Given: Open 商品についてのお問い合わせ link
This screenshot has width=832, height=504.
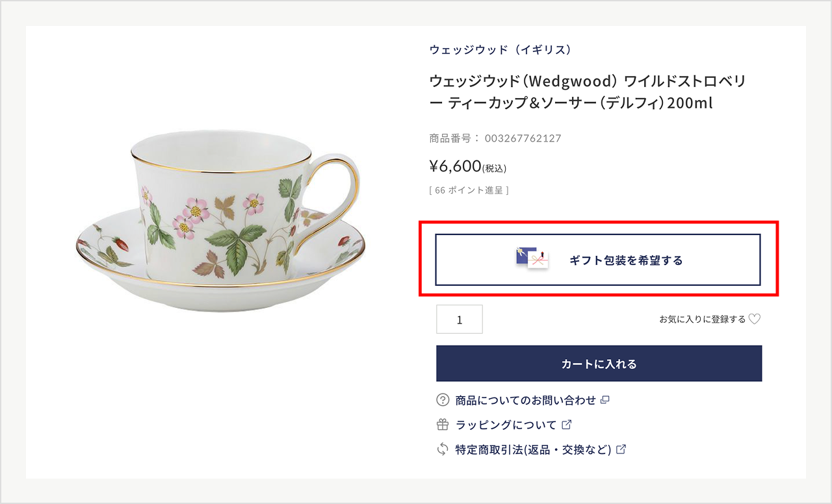Looking at the screenshot, I should [525, 400].
